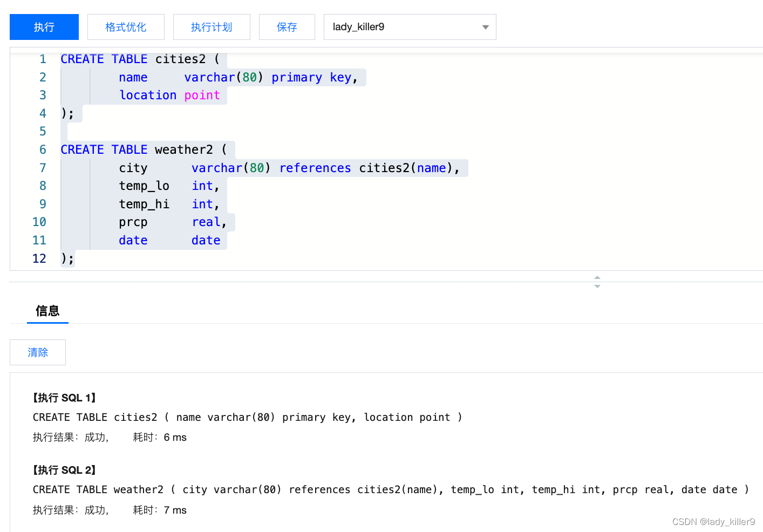This screenshot has width=763, height=532.
Task: Switch to the 信息 tab
Action: pos(47,311)
